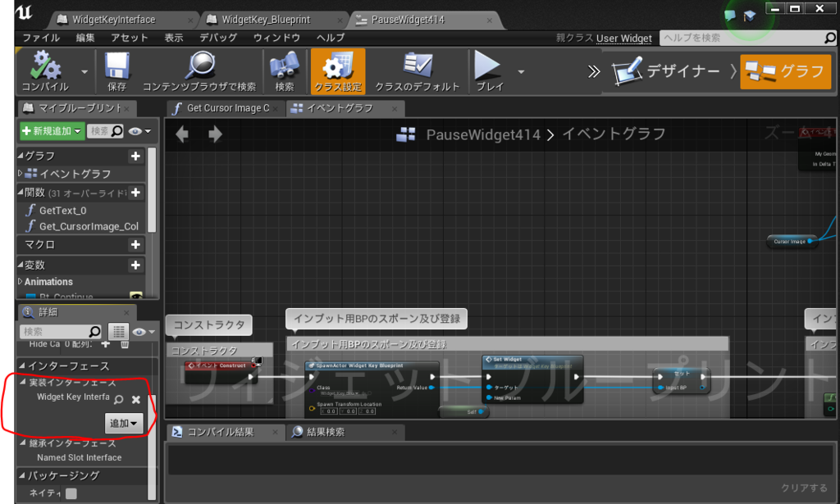Collapse the 変数 variables section

[21, 265]
